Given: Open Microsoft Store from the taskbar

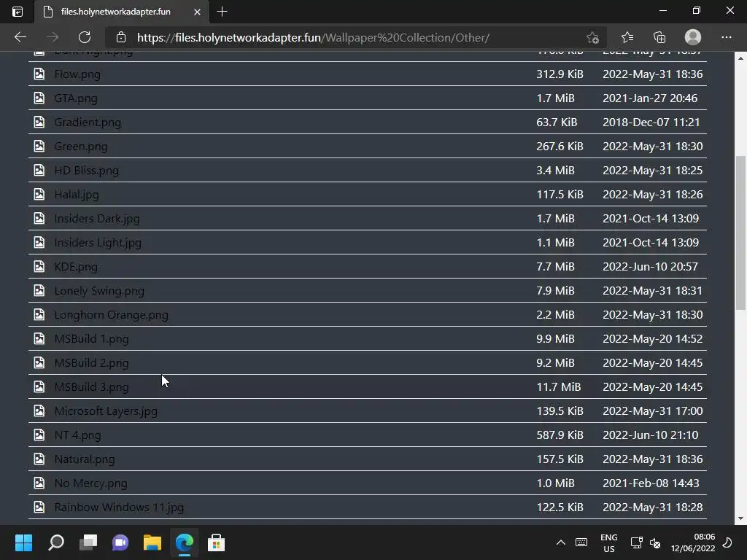Looking at the screenshot, I should click(216, 542).
